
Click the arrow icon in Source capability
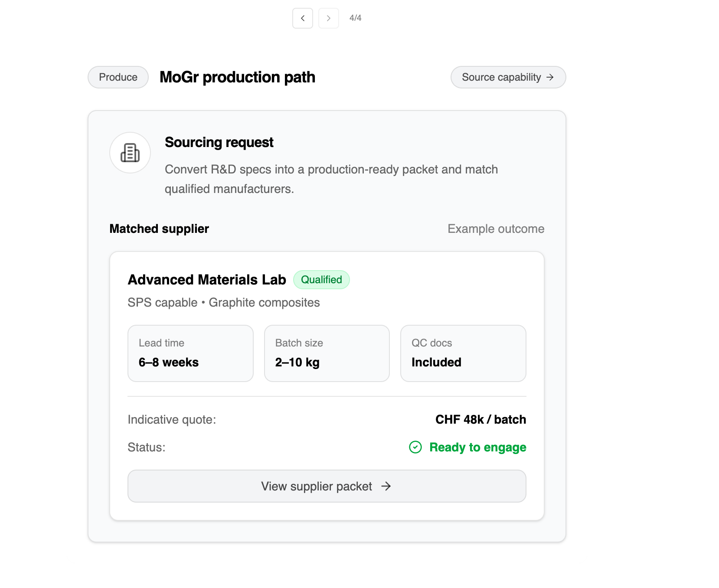click(x=550, y=77)
